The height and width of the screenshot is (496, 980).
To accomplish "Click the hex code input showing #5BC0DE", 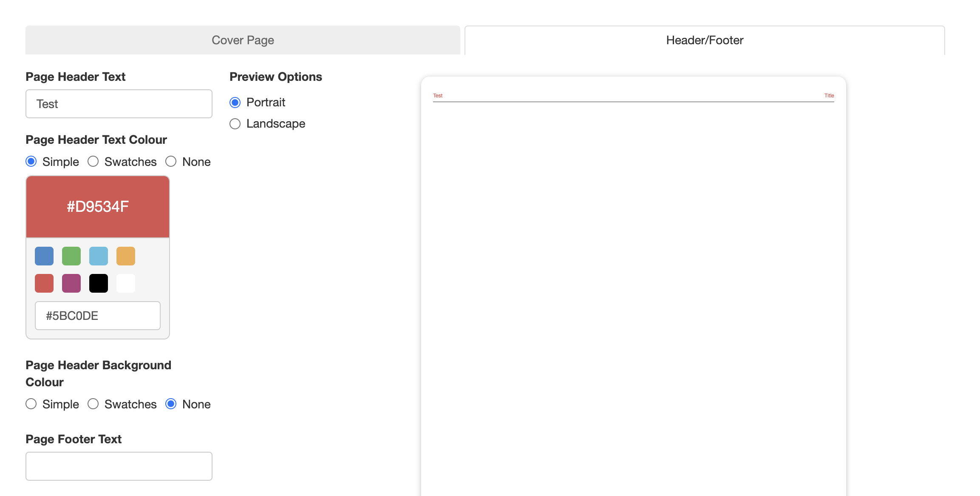I will click(97, 315).
